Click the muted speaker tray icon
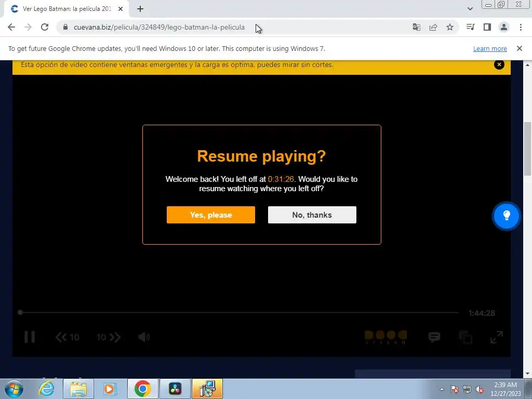This screenshot has width=532, height=399. (x=480, y=389)
